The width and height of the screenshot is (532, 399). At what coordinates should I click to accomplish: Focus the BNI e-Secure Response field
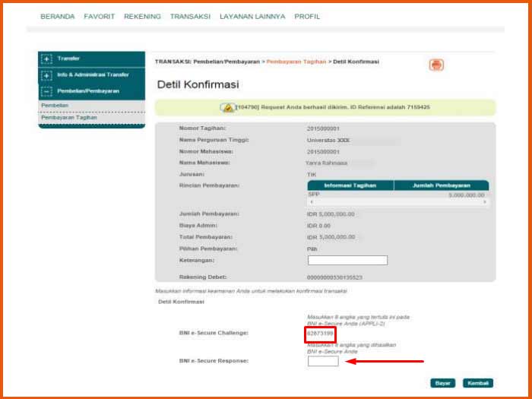pyautogui.click(x=323, y=361)
